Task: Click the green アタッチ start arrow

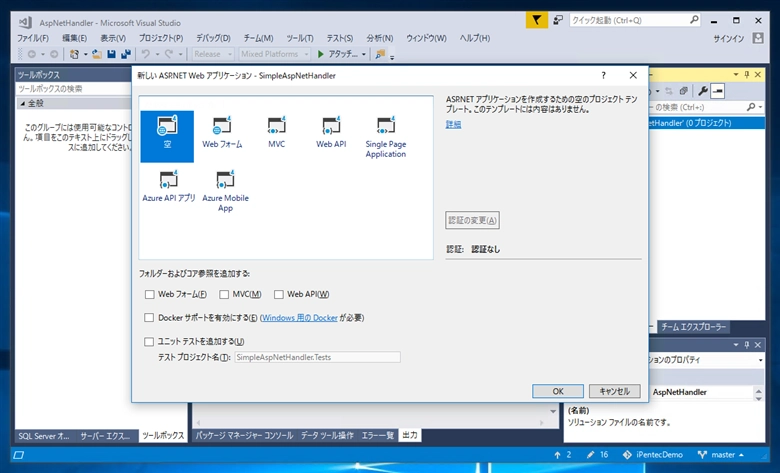Action: 321,54
